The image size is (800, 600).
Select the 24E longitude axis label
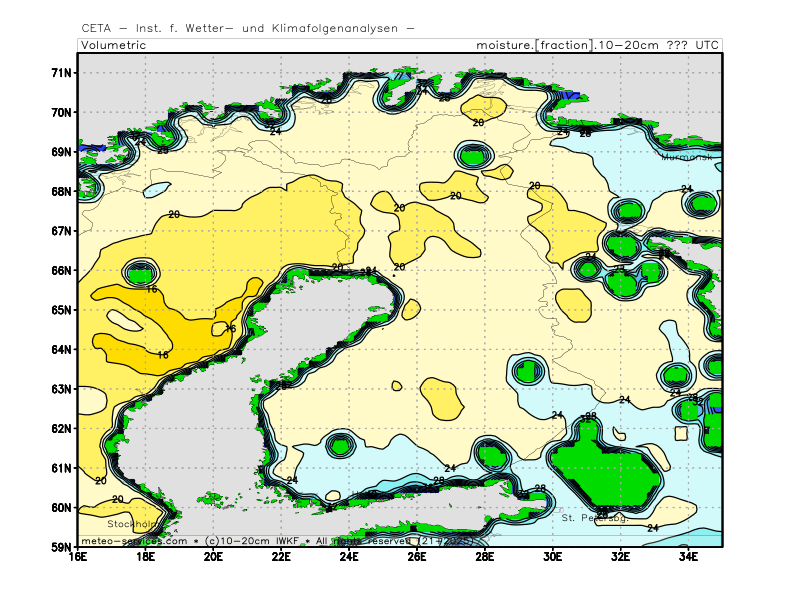[349, 557]
